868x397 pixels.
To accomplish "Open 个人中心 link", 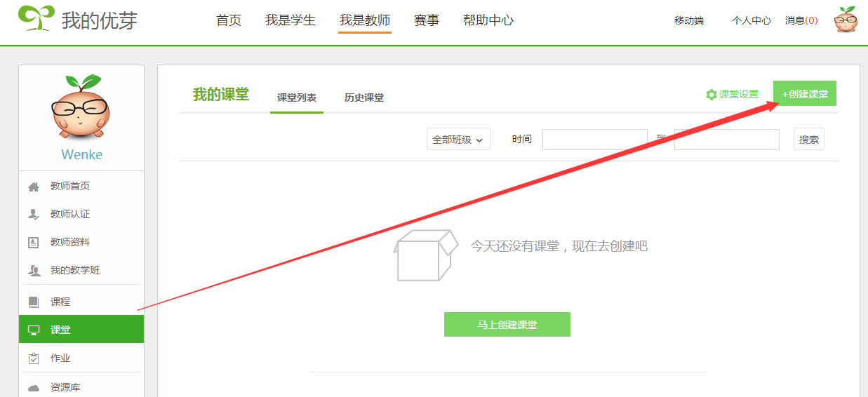I will [752, 21].
